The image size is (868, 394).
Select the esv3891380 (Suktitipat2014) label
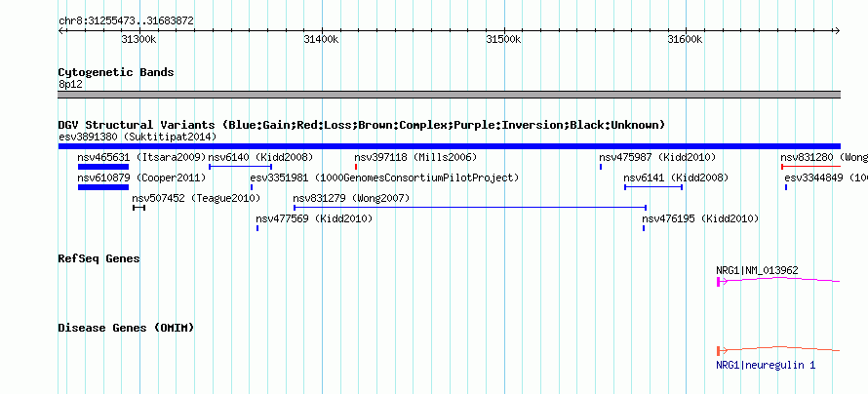click(x=138, y=137)
